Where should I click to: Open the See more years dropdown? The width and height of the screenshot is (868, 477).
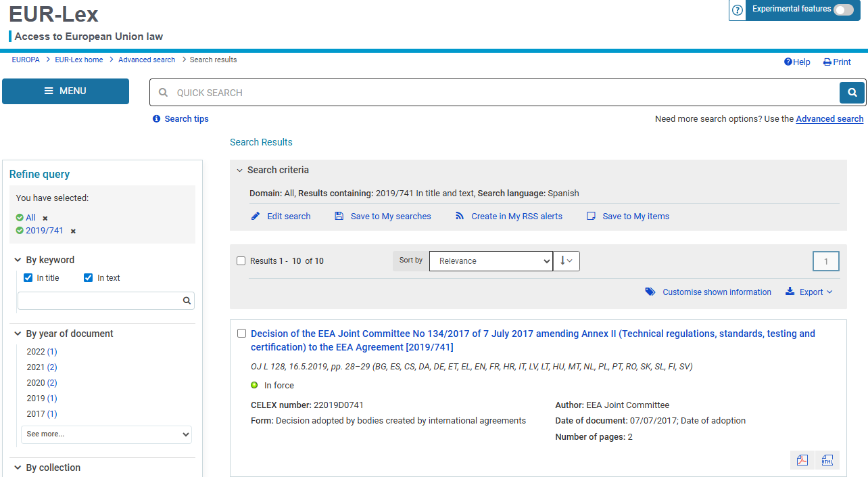(x=106, y=434)
